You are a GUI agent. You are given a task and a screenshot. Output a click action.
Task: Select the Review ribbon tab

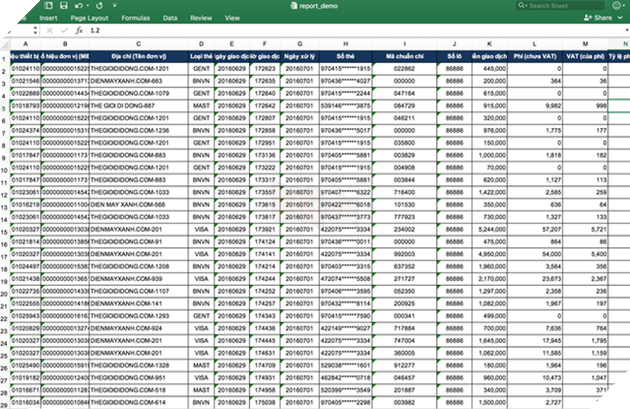coord(200,18)
